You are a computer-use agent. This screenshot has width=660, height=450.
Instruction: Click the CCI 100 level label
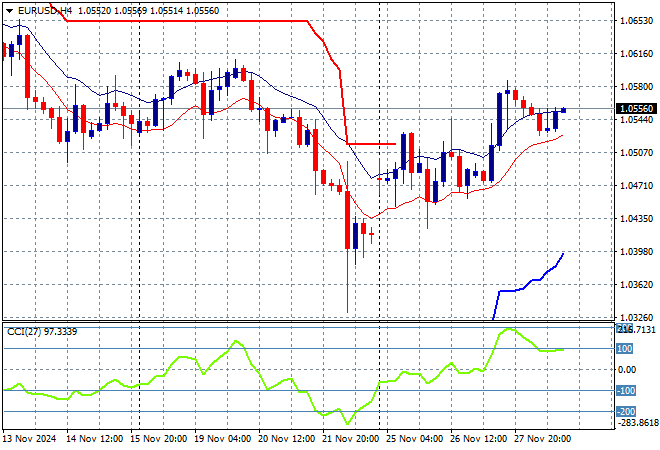(625, 349)
